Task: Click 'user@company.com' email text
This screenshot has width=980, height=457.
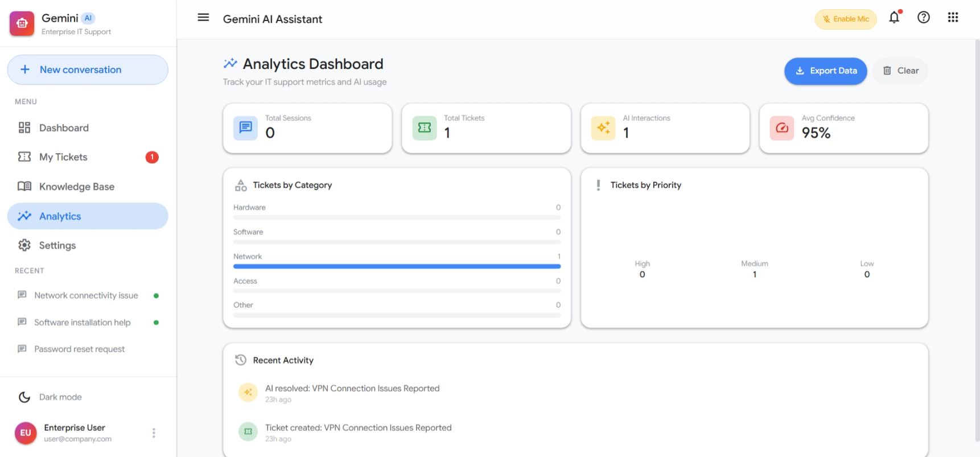Action: click(78, 439)
